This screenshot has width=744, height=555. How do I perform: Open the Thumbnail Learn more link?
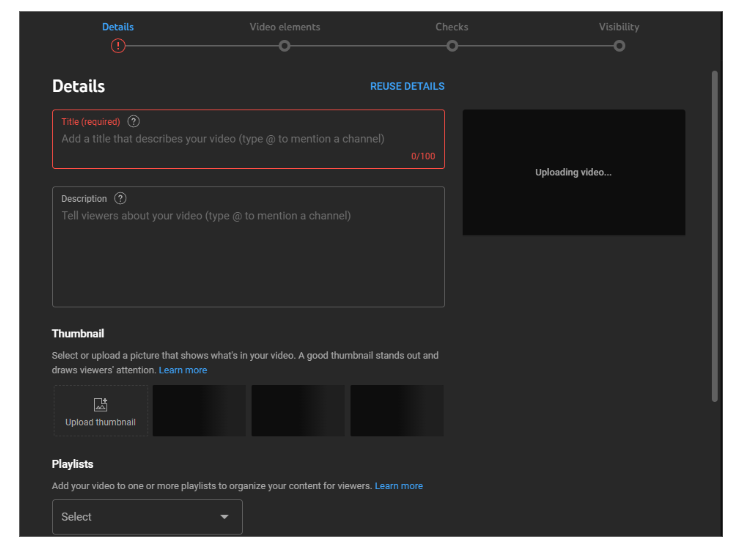click(183, 370)
